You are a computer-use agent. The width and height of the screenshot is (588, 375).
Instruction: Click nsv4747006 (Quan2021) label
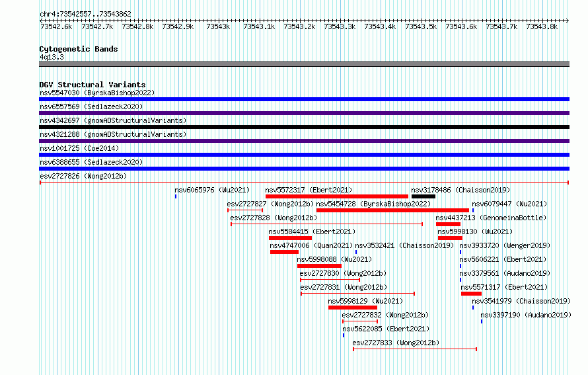point(311,245)
